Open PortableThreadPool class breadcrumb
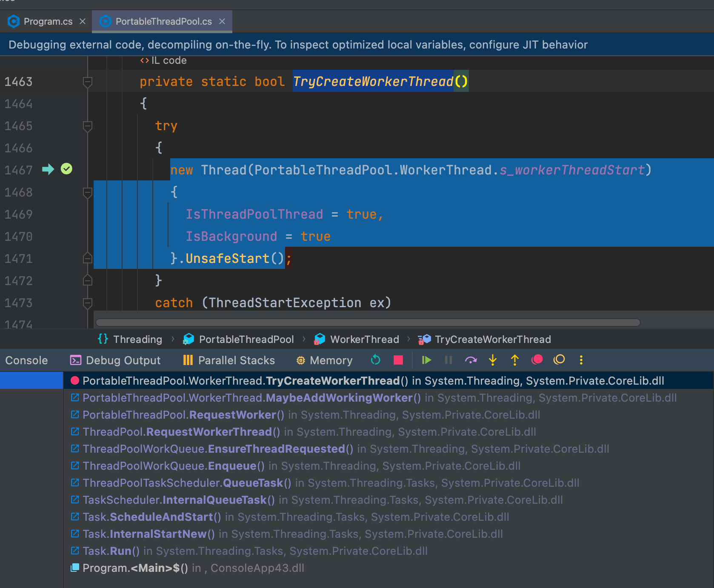Viewport: 714px width, 588px height. pyautogui.click(x=238, y=339)
